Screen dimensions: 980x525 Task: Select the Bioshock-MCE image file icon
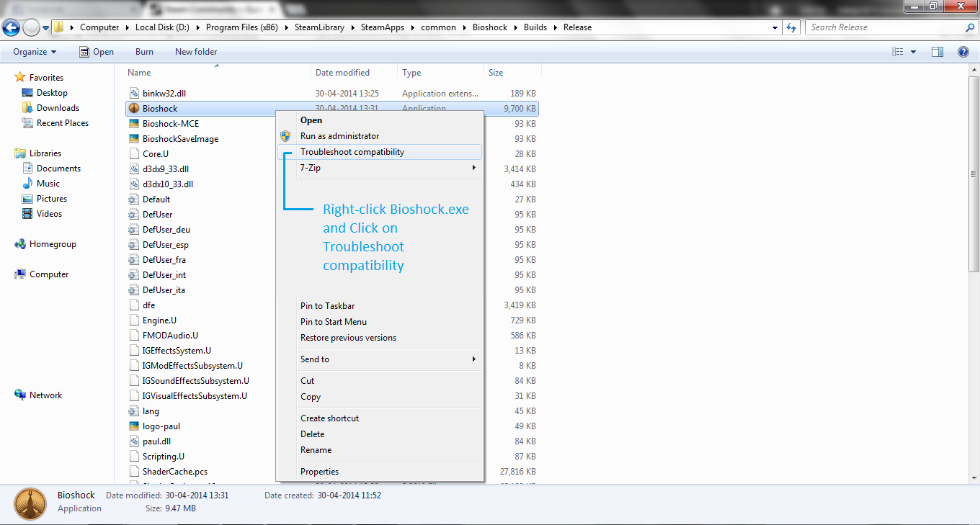(x=134, y=124)
